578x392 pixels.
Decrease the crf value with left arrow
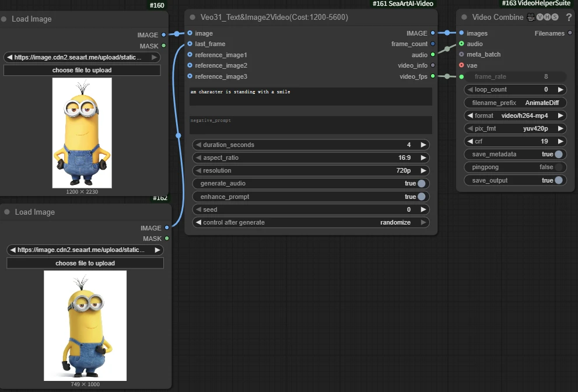click(x=469, y=142)
